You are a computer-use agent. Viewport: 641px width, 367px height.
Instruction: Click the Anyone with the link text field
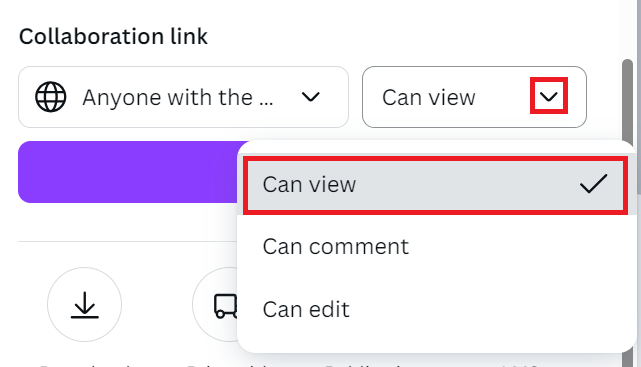coord(183,97)
